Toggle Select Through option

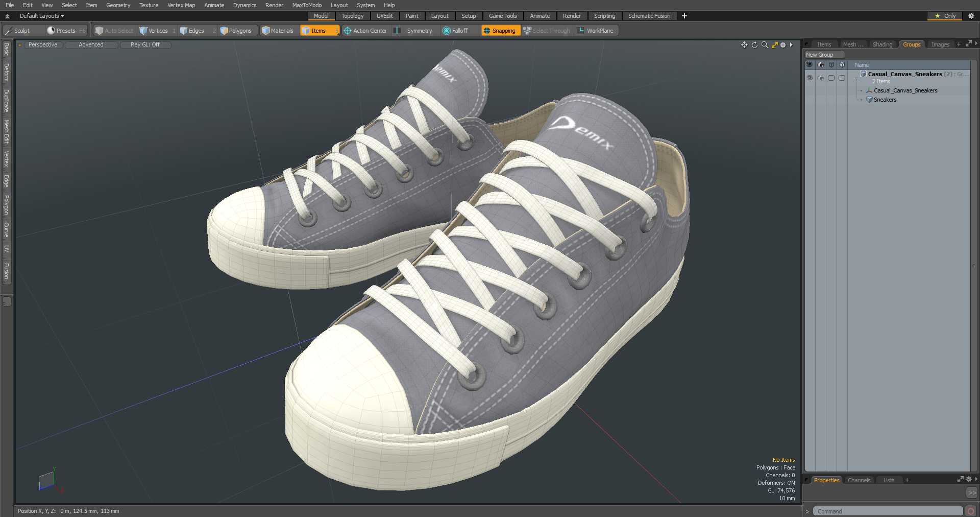coord(547,31)
